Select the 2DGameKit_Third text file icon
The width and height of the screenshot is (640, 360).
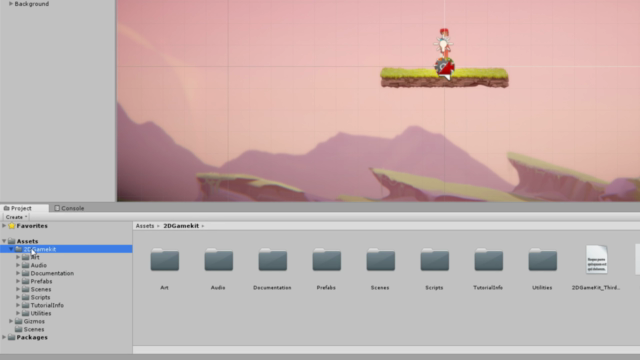coord(596,260)
